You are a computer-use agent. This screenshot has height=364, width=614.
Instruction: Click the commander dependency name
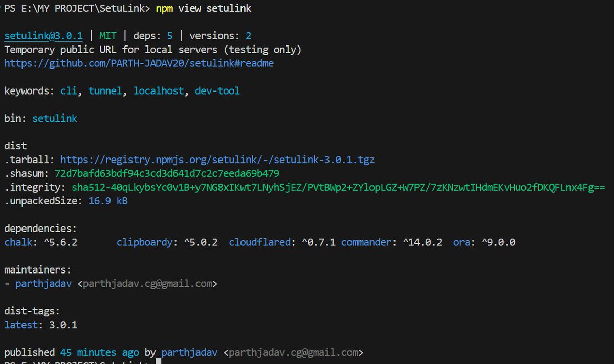point(366,242)
